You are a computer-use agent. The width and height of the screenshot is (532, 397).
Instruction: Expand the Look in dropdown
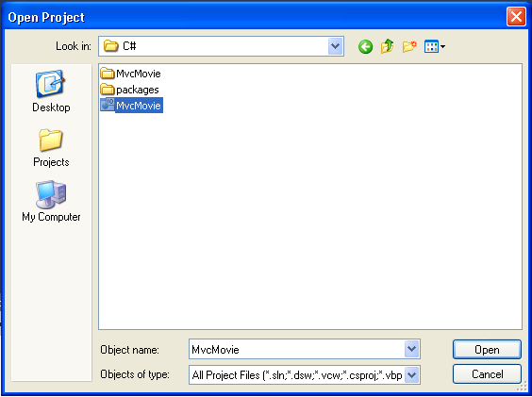click(336, 46)
